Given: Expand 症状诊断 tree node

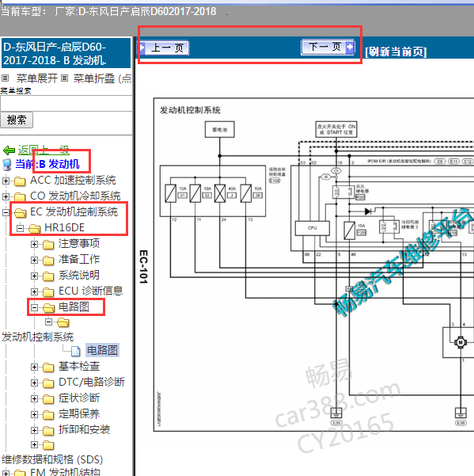Looking at the screenshot, I should coord(34,398).
